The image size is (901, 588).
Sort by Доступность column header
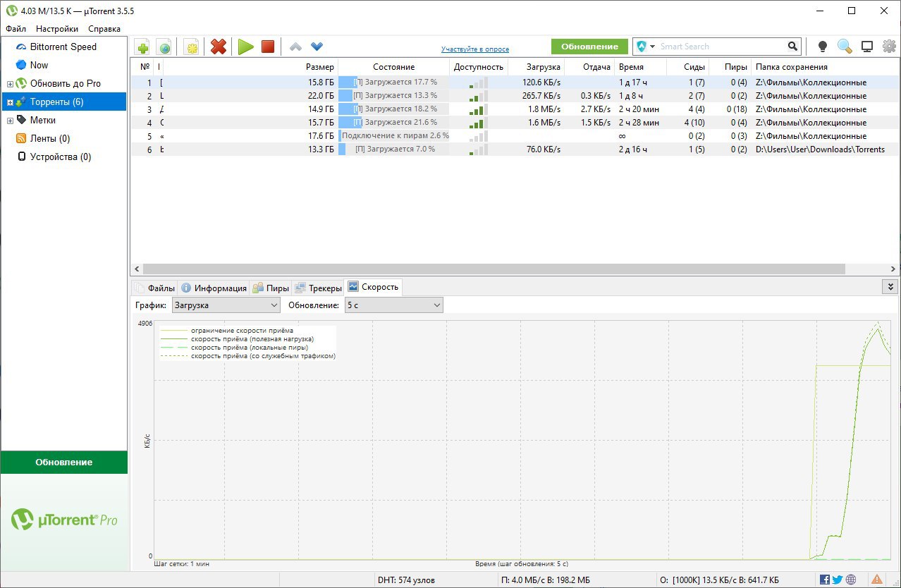[x=479, y=67]
